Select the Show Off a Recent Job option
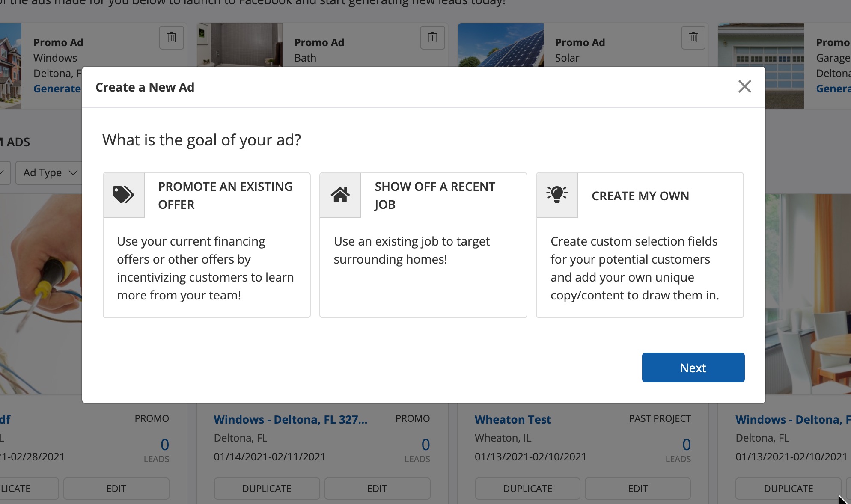851x504 pixels. coord(423,257)
